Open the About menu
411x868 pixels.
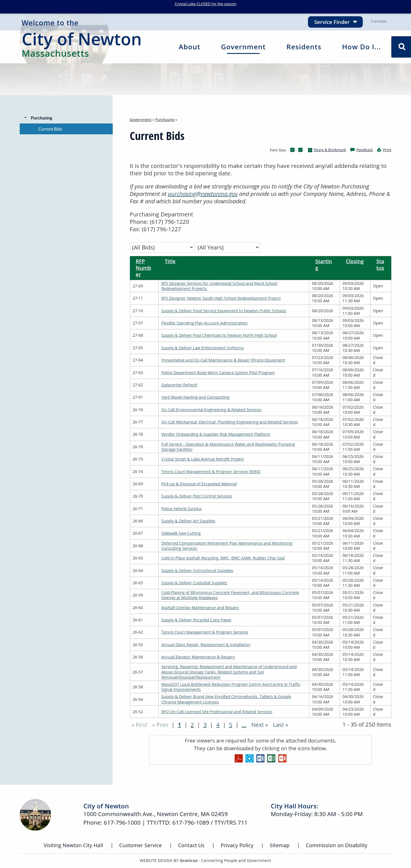coord(190,47)
